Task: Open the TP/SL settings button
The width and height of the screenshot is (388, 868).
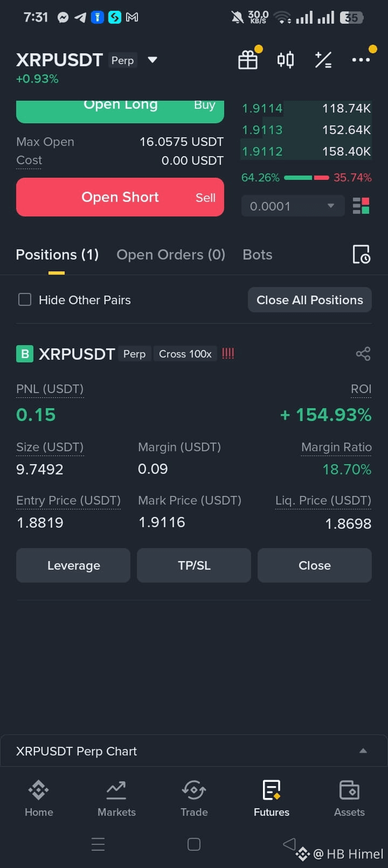Action: 194,565
